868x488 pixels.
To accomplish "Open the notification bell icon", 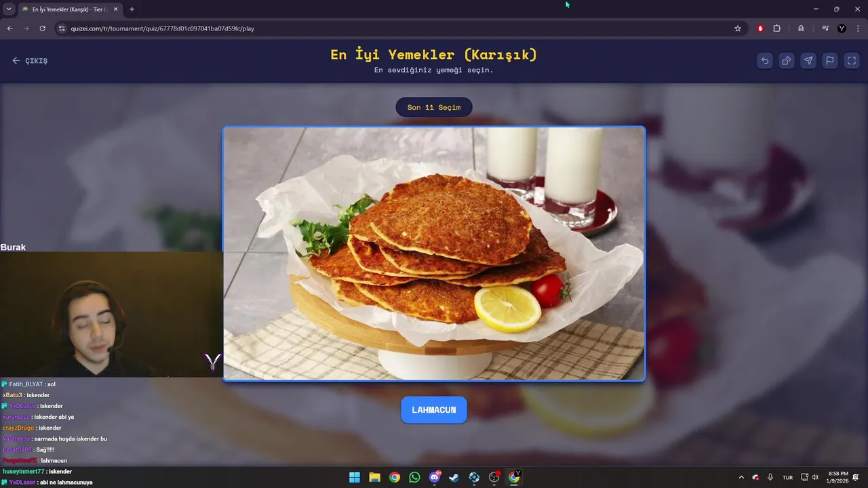I will (856, 477).
